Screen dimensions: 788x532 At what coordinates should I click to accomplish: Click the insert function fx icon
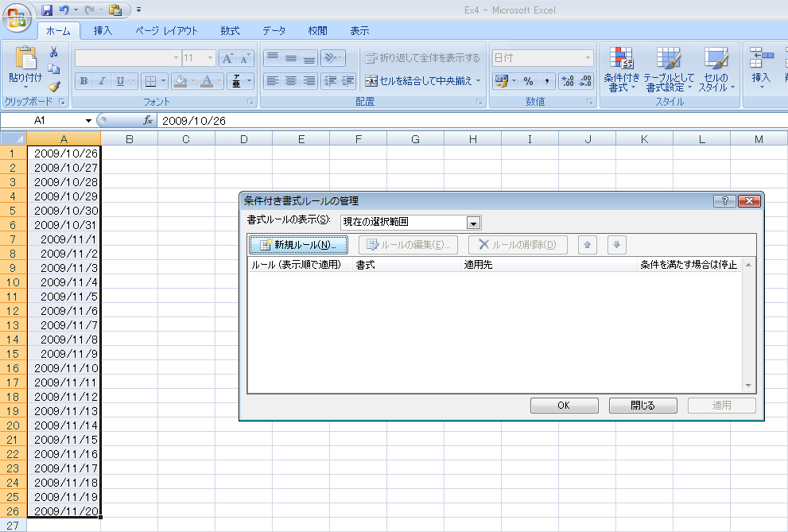[148, 120]
